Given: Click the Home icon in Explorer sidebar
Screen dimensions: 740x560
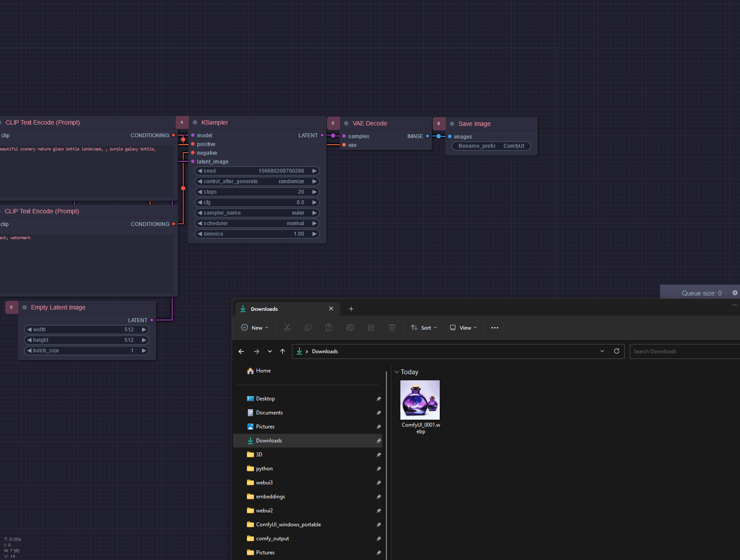Looking at the screenshot, I should [x=250, y=371].
